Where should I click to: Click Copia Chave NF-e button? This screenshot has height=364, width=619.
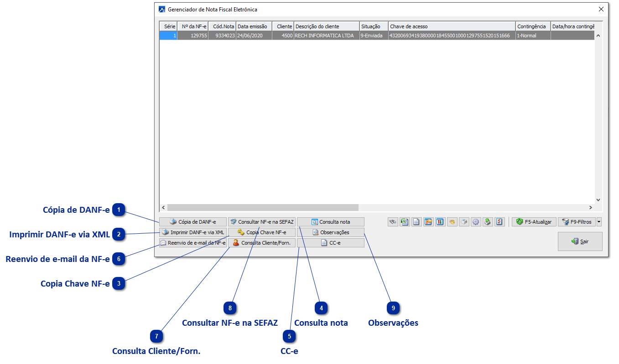(x=262, y=232)
